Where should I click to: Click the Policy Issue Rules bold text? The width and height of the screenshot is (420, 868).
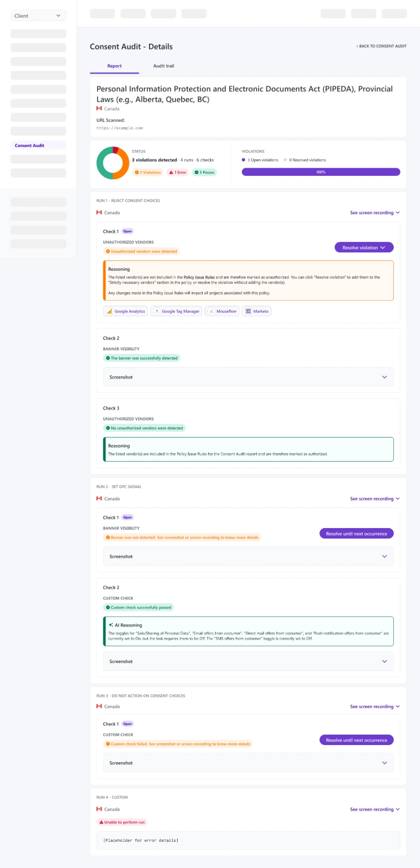coord(199,277)
